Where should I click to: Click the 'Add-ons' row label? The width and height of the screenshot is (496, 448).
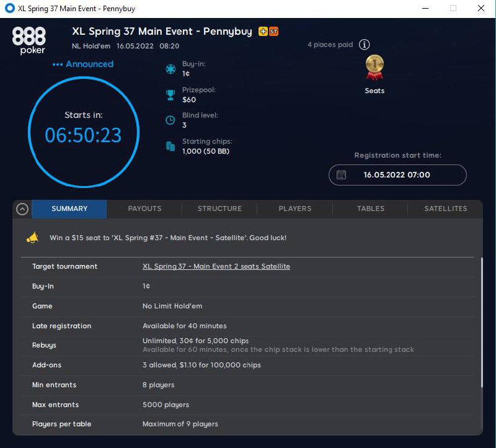click(47, 365)
